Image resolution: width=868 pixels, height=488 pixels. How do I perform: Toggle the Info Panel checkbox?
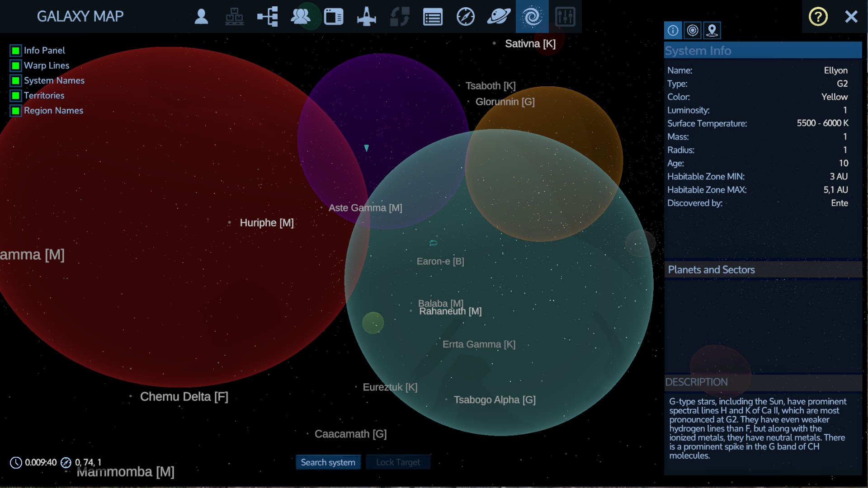click(x=16, y=51)
